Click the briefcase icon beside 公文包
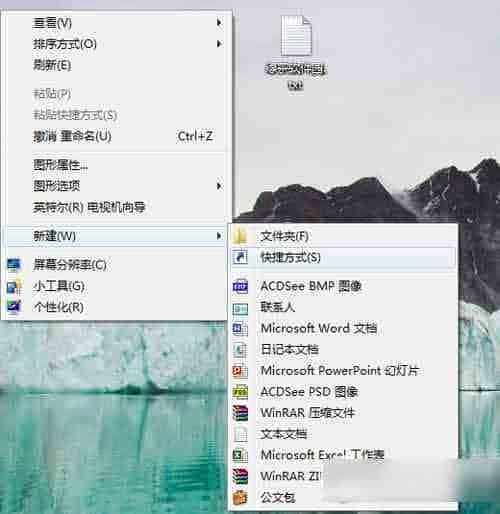The image size is (500, 514). (240, 497)
